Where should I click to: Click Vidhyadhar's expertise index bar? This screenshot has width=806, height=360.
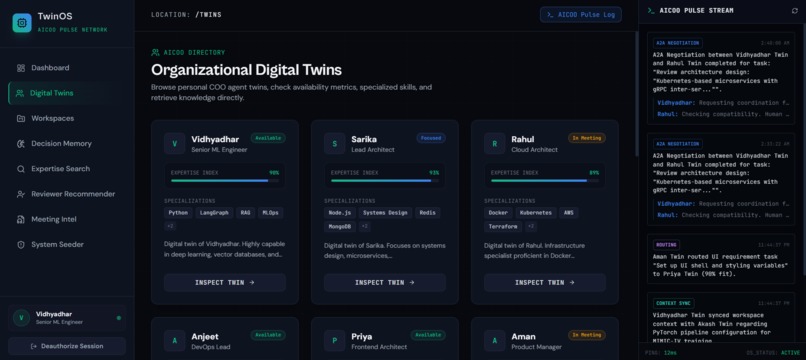[x=225, y=181]
